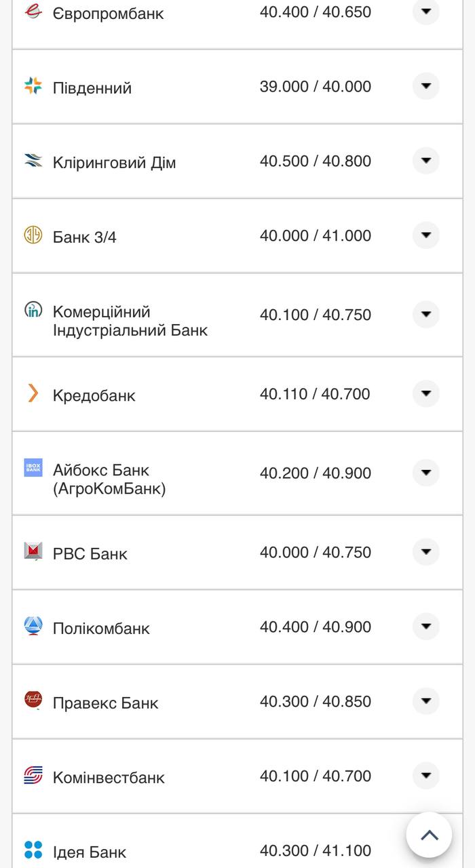Click the РВС Банк logo icon

tap(33, 551)
